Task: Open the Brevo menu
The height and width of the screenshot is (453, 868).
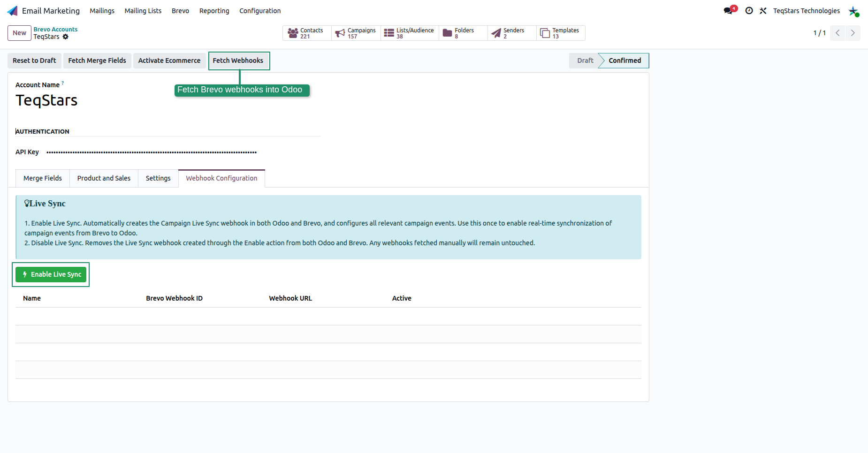Action: [180, 11]
